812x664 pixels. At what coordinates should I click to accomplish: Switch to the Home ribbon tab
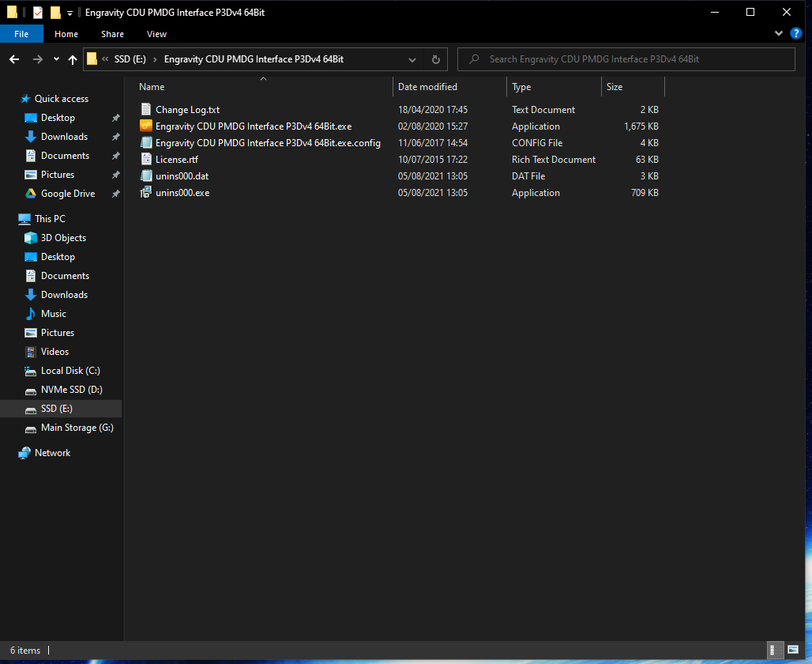(x=66, y=34)
